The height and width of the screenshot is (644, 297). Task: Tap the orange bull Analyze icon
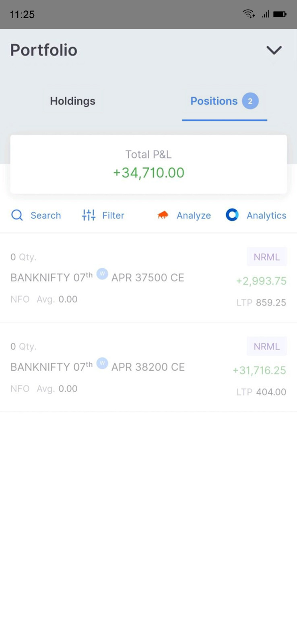tap(163, 215)
